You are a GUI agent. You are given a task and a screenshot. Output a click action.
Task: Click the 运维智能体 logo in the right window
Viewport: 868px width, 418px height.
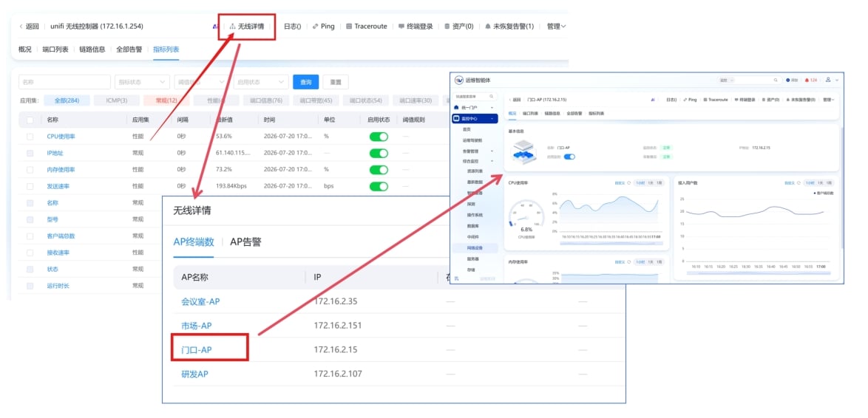tap(459, 80)
